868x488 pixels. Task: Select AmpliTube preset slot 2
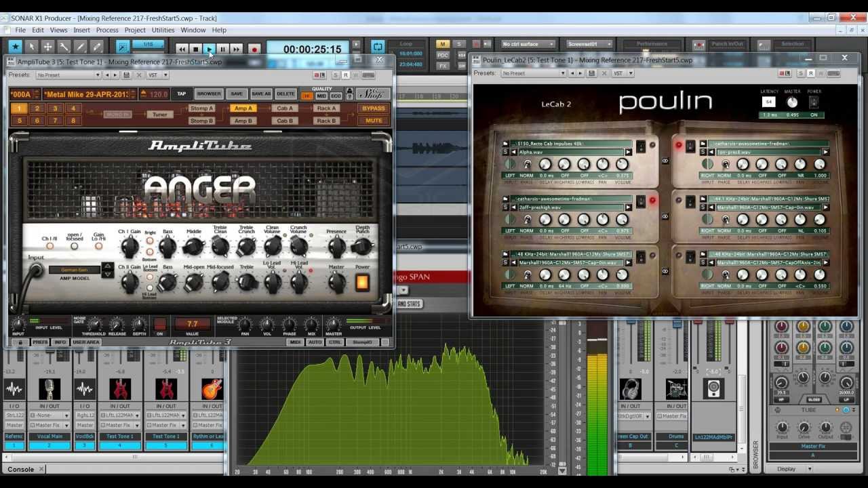37,108
